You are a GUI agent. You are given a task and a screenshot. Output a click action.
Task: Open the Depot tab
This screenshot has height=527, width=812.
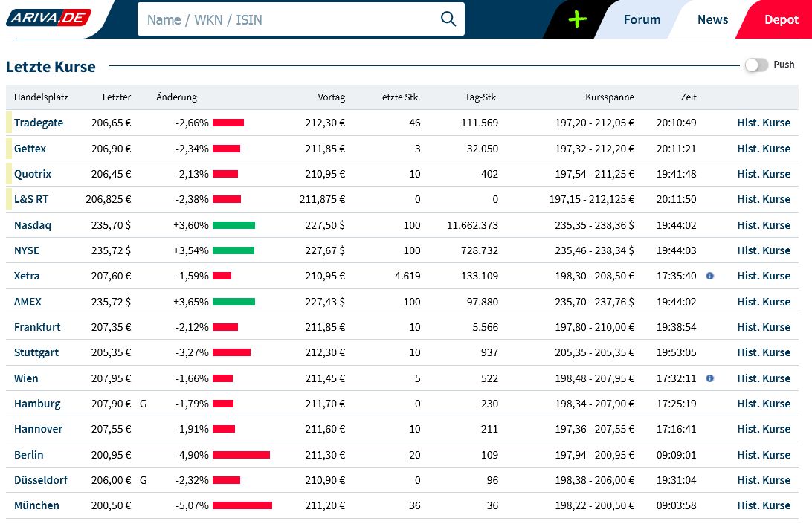click(781, 20)
